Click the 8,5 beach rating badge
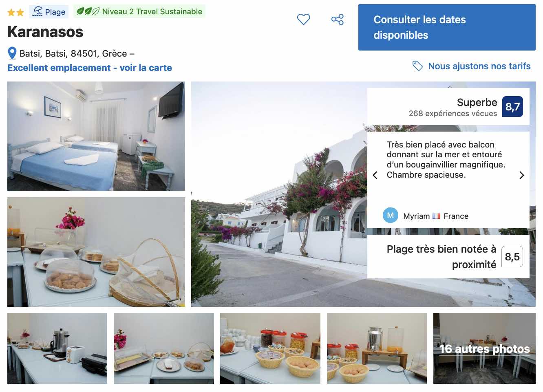Viewport: 543px width, 392px height. [512, 257]
